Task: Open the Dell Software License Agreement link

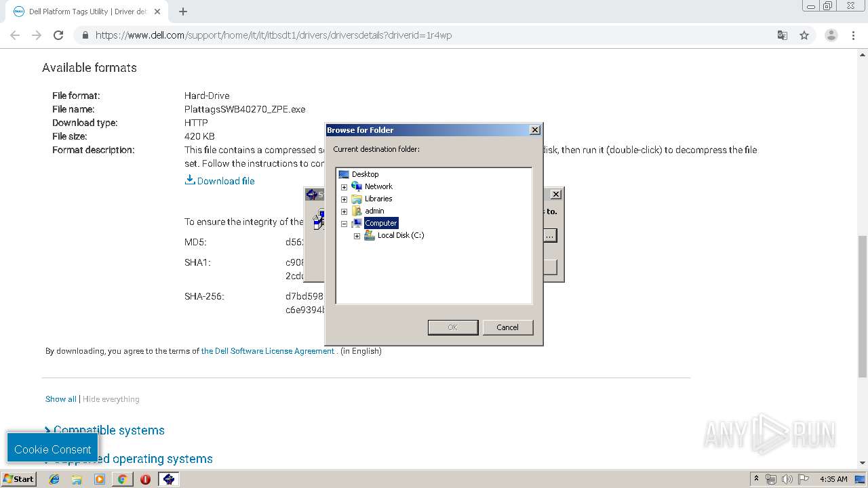Action: pyautogui.click(x=268, y=351)
